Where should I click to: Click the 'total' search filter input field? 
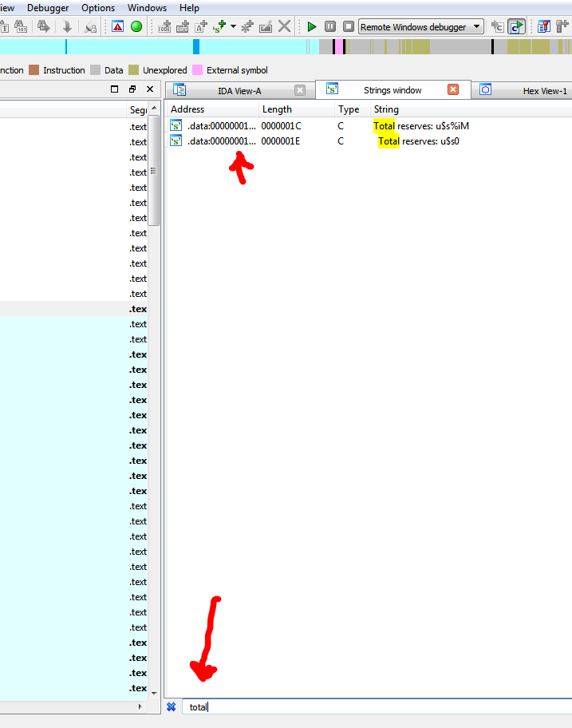375,706
